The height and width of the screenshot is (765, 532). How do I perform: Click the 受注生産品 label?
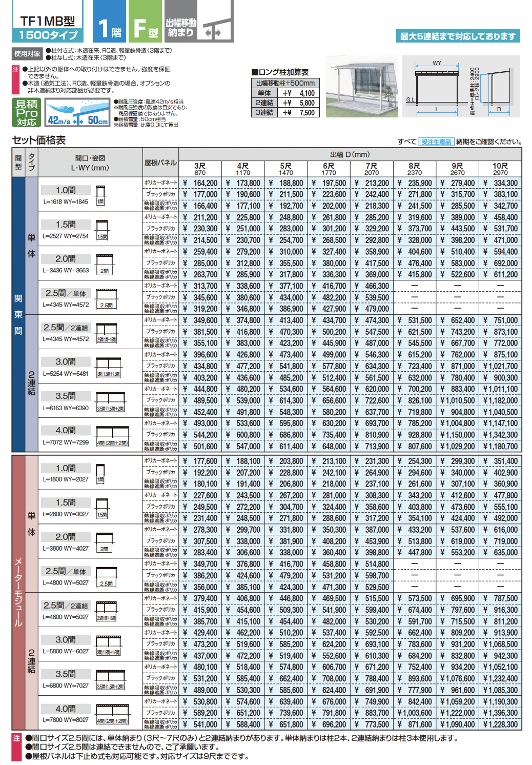pyautogui.click(x=436, y=142)
